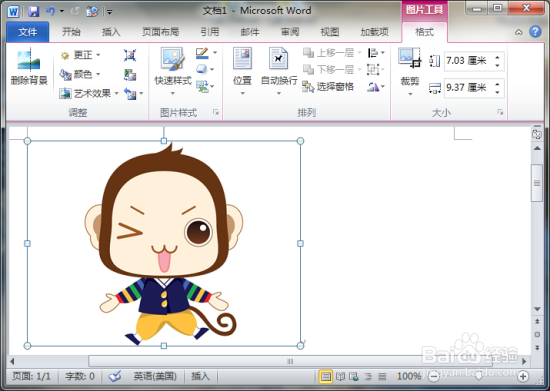Click the Word application icon
550x391 pixels.
(13, 11)
